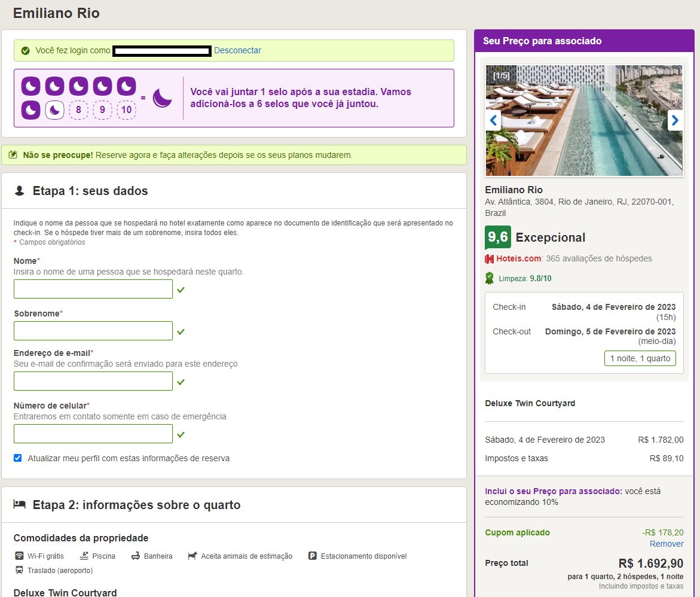Click Remover to remove the applied coupon

click(667, 544)
